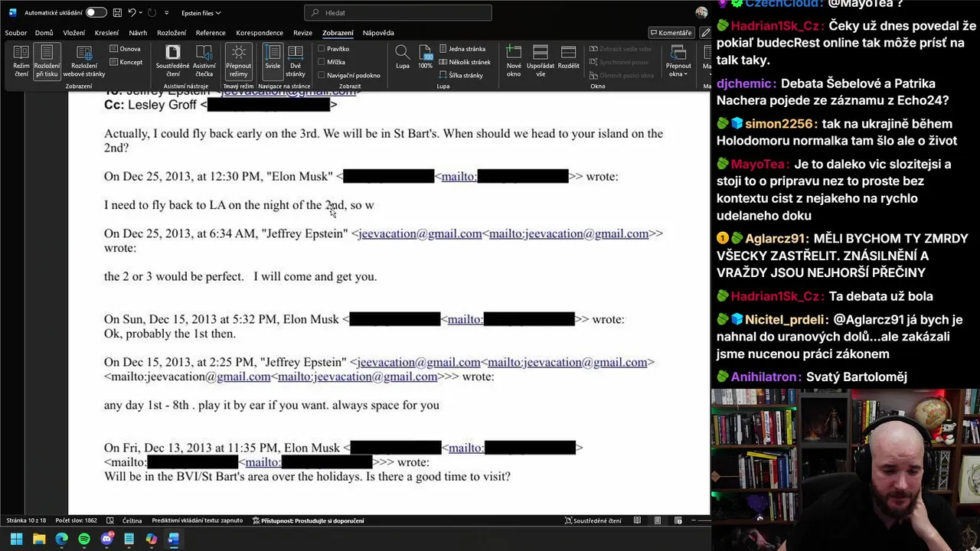
Task: Switch to Režim čtení view
Action: point(21,60)
